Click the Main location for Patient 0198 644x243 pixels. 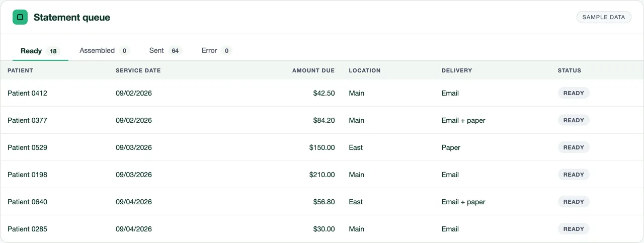pyautogui.click(x=357, y=175)
